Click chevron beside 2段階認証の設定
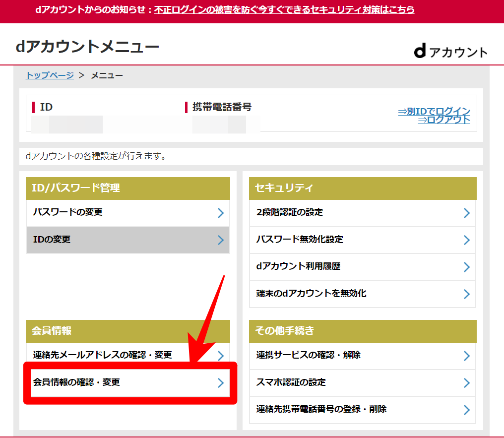Screen dimensions: 504x438 [467, 213]
